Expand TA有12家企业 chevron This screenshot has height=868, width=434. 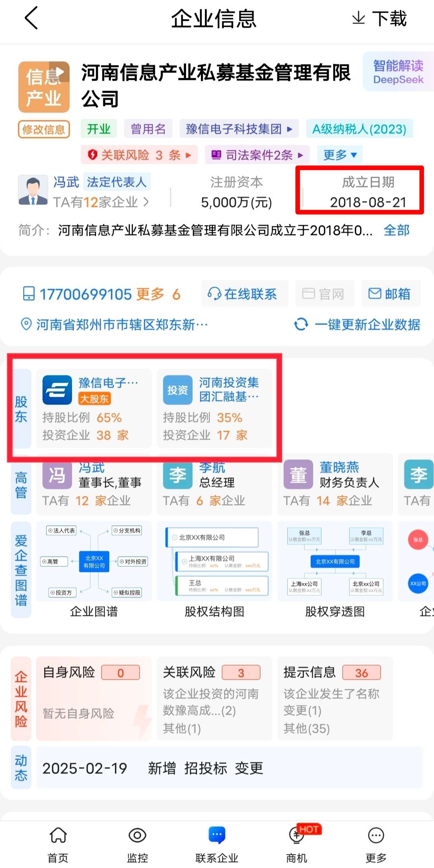coord(146,202)
